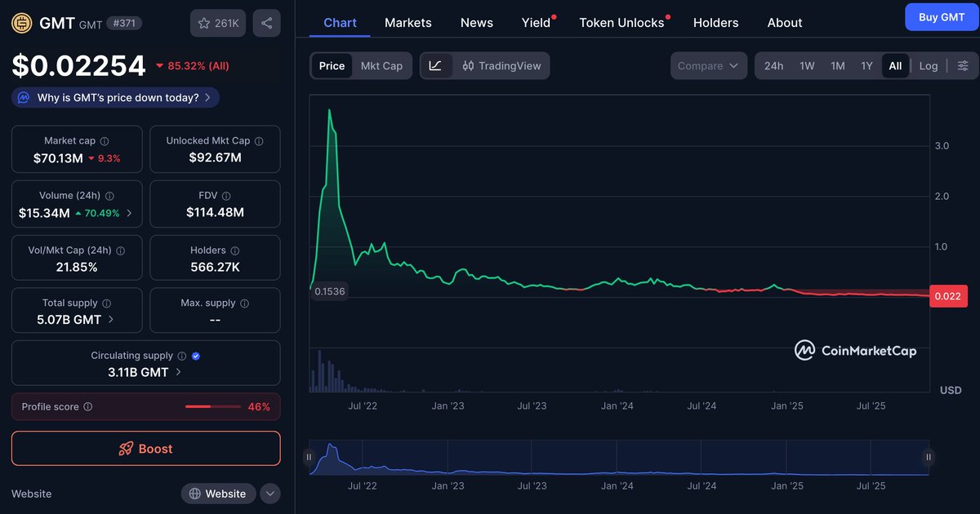Set chart range to 1W
Viewport: 980px width, 514px height.
click(x=807, y=66)
